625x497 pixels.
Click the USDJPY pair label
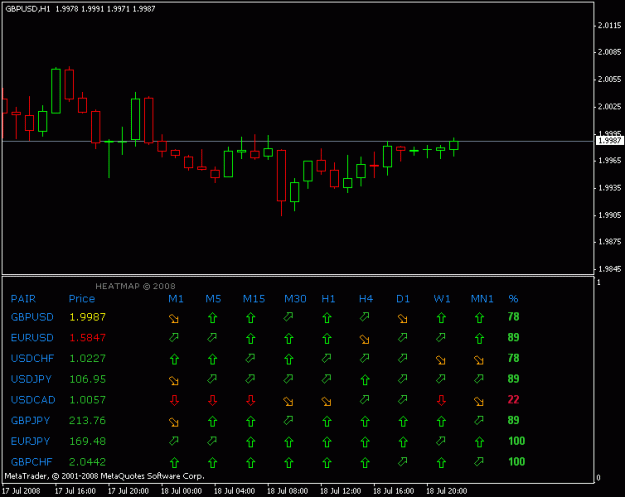(x=31, y=379)
